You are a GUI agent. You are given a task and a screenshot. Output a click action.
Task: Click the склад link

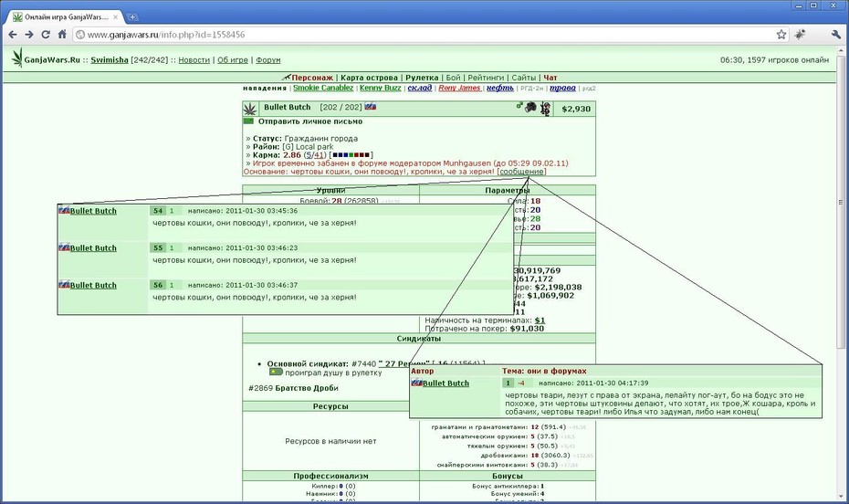[x=420, y=88]
